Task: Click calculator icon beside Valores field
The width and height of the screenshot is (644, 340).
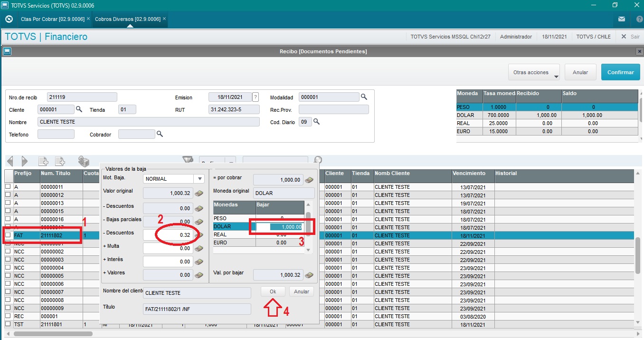Action: (x=199, y=275)
